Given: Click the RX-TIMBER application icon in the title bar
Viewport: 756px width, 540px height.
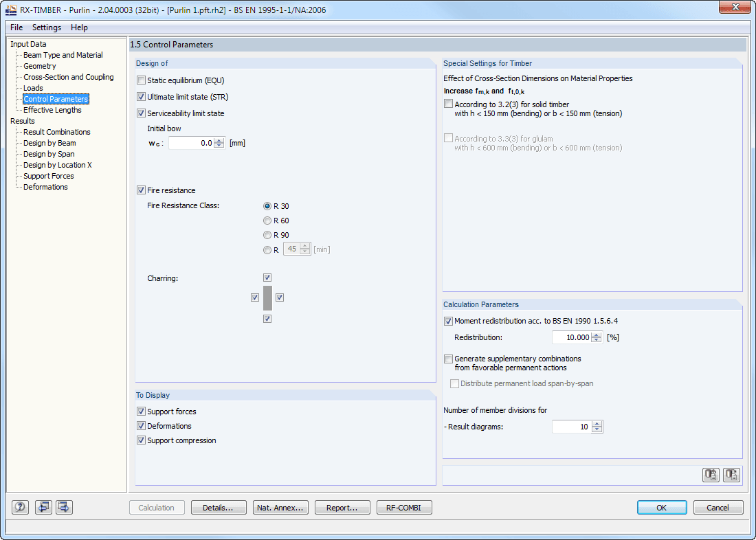Looking at the screenshot, I should click(10, 9).
